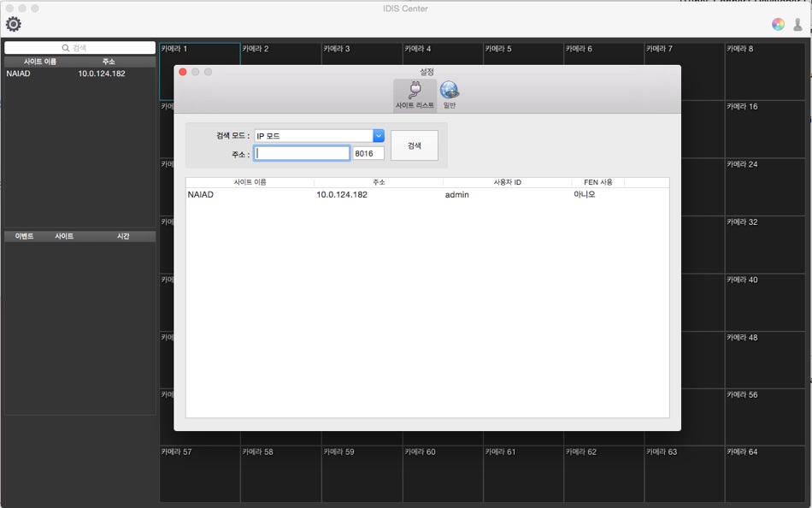Select the 카메라 5 tile
This screenshot has height=508, width=812.
point(523,54)
